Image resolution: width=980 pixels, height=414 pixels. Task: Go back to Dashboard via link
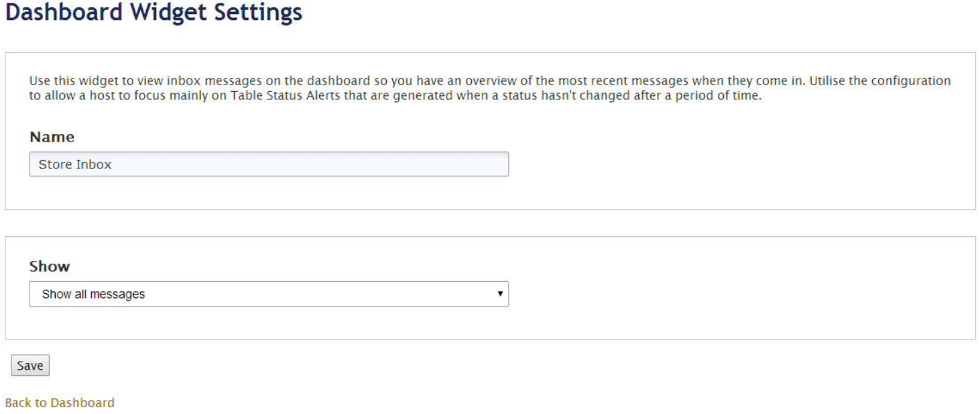59,403
